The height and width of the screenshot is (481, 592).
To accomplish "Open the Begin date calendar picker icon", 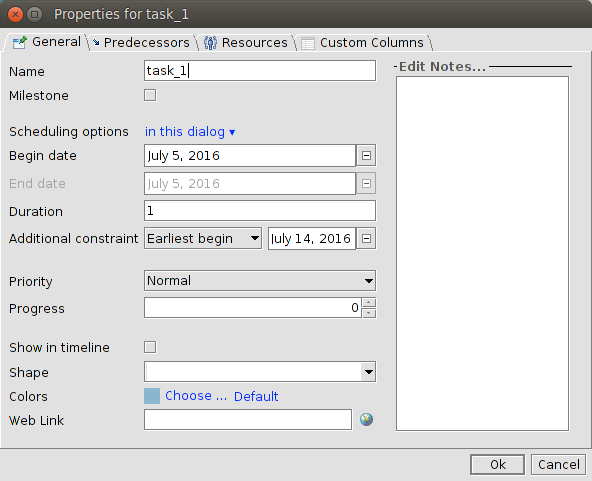I will (366, 156).
